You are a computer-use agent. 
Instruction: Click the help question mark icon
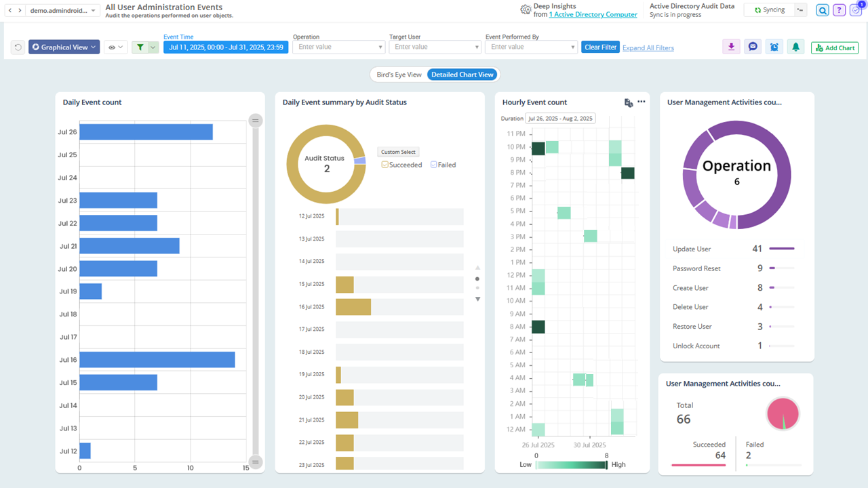[x=839, y=11]
